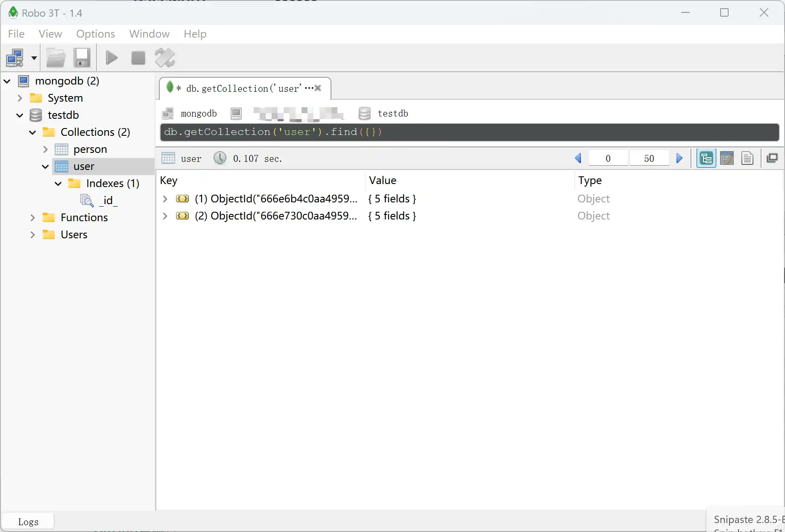The height and width of the screenshot is (532, 785).
Task: Click the mongodb connection icon in query header
Action: [x=168, y=113]
